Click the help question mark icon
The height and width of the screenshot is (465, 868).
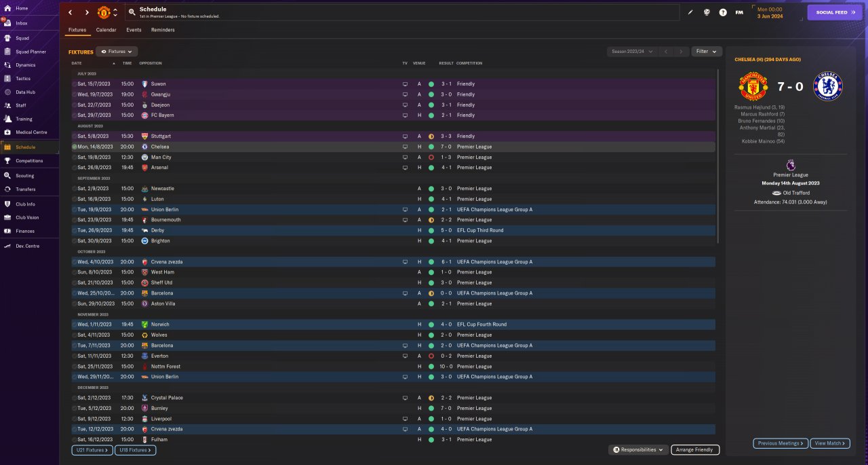pyautogui.click(x=723, y=12)
